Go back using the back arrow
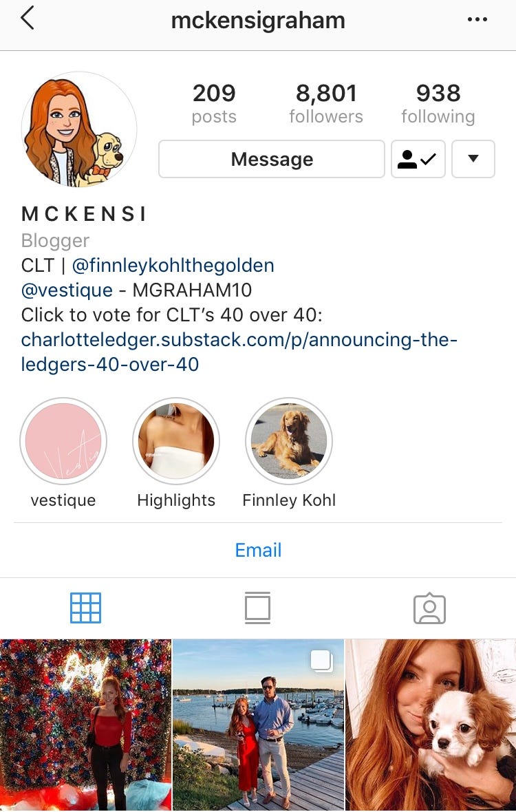 click(x=28, y=19)
